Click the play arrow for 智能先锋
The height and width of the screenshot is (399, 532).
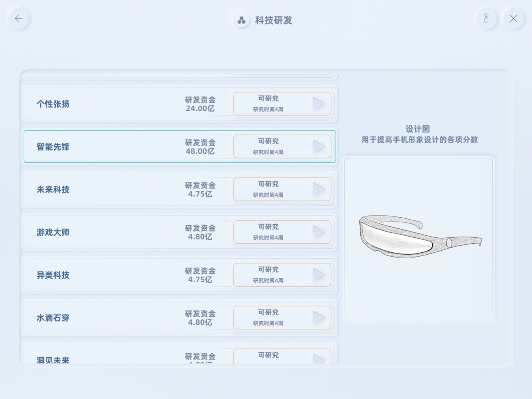tap(318, 146)
